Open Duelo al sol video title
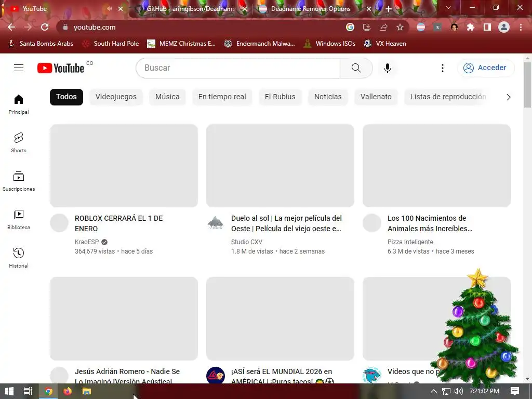532x399 pixels. [286, 223]
